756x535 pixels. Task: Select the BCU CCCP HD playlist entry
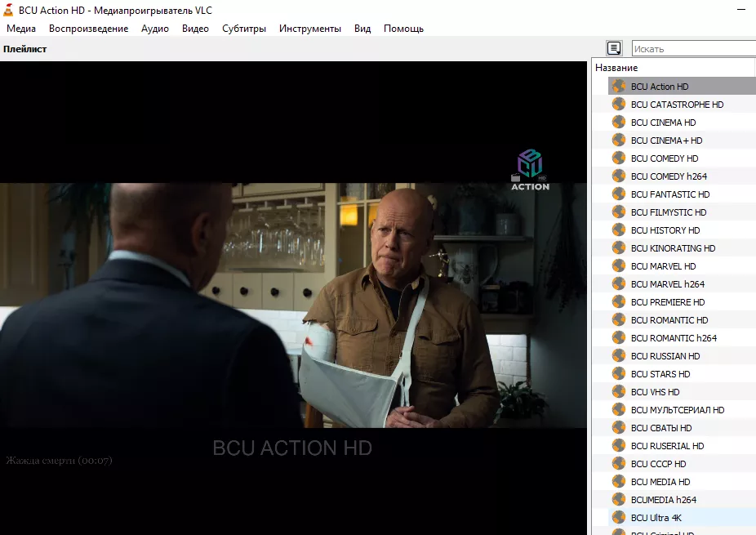pyautogui.click(x=682, y=464)
